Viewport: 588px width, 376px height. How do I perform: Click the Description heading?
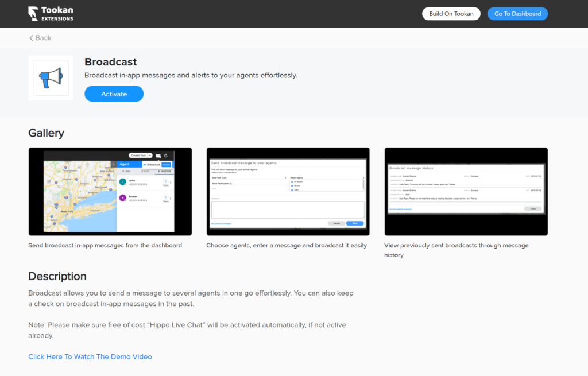click(57, 276)
